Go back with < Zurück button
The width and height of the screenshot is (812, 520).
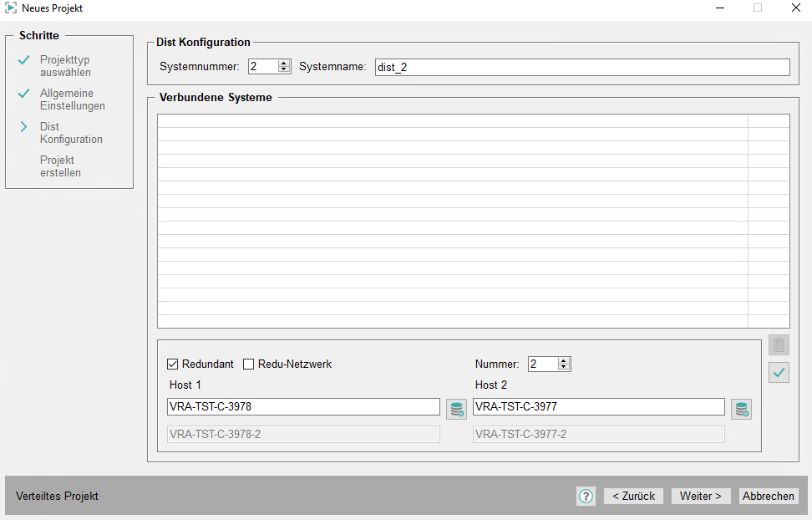point(633,497)
